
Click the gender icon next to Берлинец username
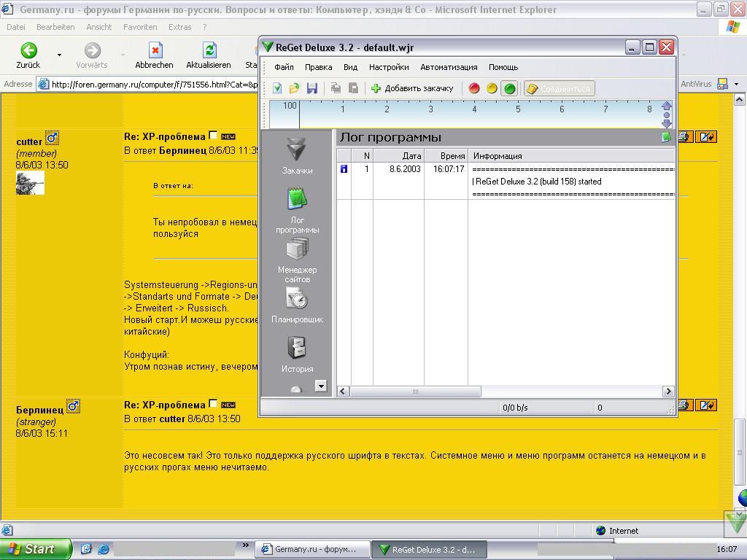[73, 407]
